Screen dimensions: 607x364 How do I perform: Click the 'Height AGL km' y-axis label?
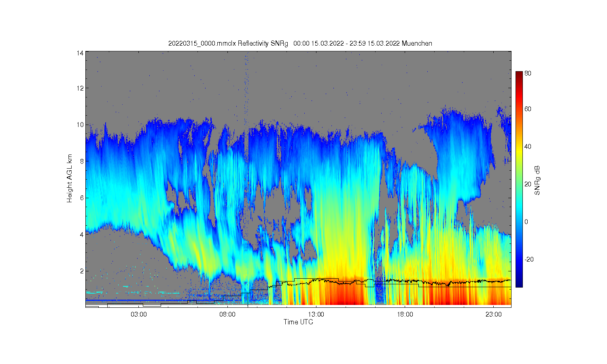(70, 179)
